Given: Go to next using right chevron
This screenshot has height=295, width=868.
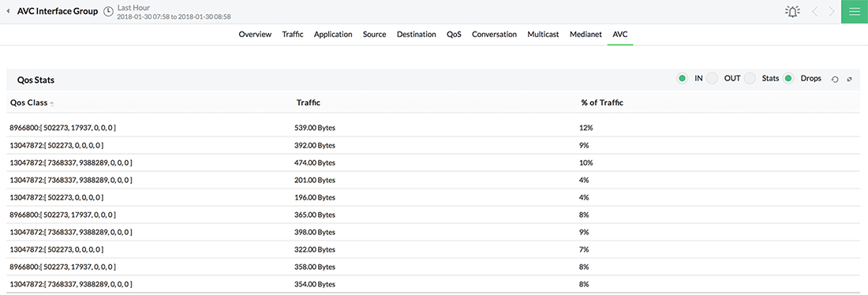Looking at the screenshot, I should [832, 12].
